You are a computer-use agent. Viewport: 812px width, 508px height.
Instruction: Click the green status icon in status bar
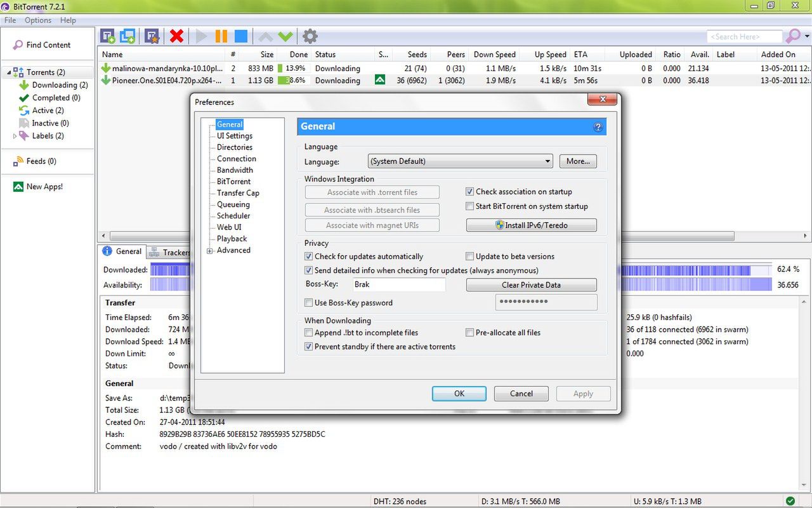[790, 501]
